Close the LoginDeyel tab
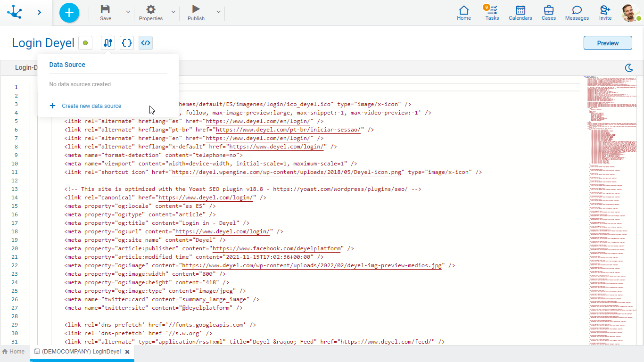 (x=127, y=352)
